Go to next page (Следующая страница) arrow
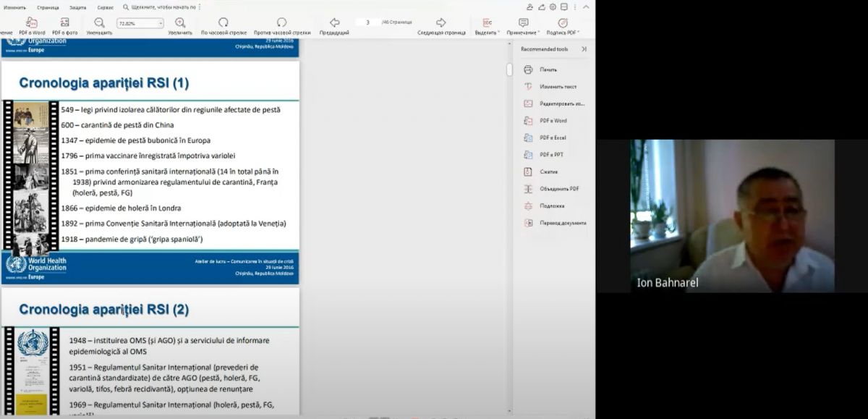The width and height of the screenshot is (868, 419). pyautogui.click(x=441, y=22)
